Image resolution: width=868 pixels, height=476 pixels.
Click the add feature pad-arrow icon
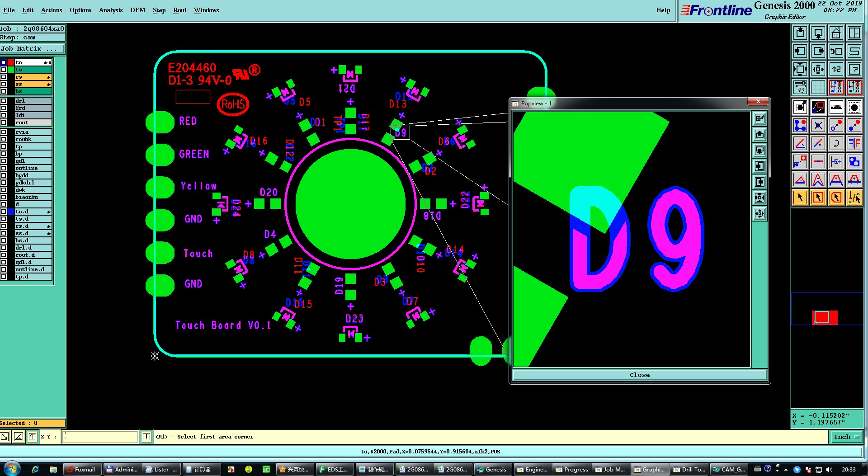pyautogui.click(x=800, y=108)
